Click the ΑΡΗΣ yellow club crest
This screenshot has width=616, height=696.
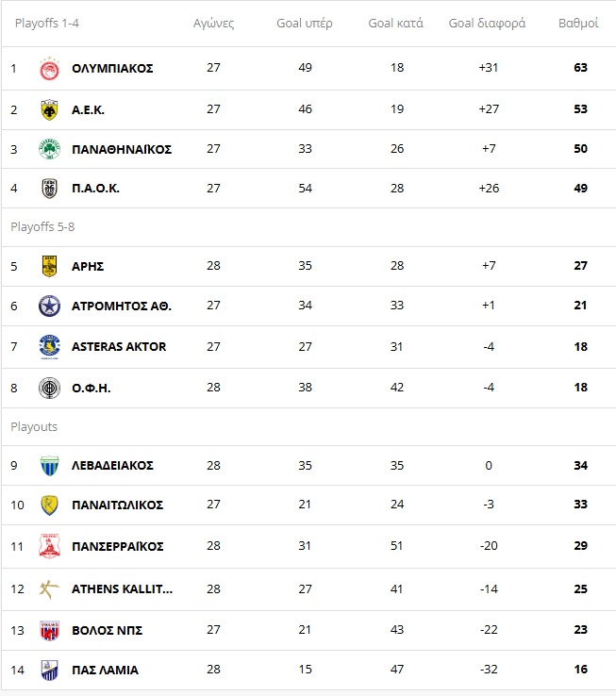coord(49,266)
